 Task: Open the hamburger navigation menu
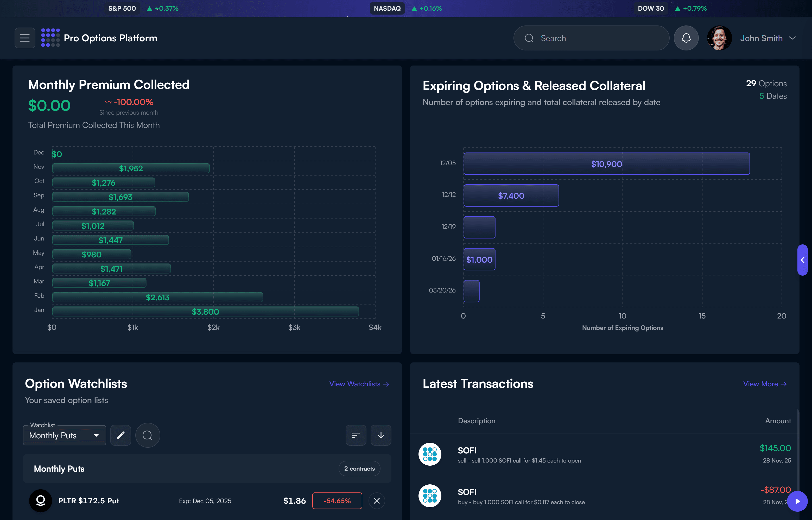coord(25,38)
